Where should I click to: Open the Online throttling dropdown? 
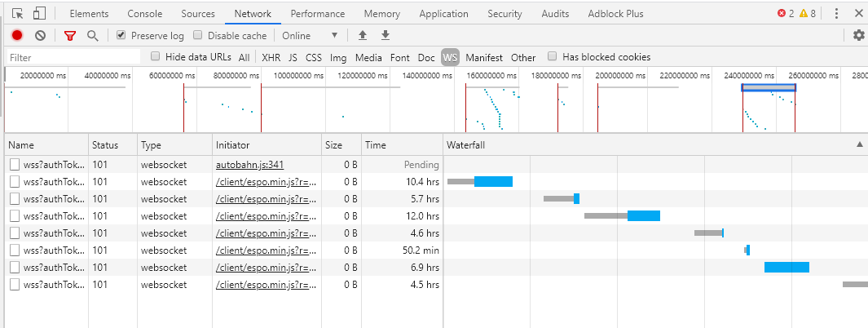coord(310,36)
